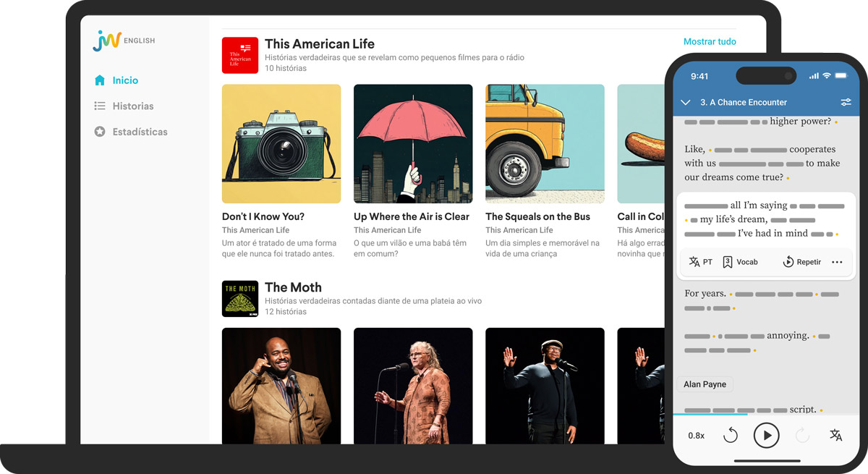Tap Repetir to replay the sentence
The height and width of the screenshot is (474, 868).
(x=801, y=262)
